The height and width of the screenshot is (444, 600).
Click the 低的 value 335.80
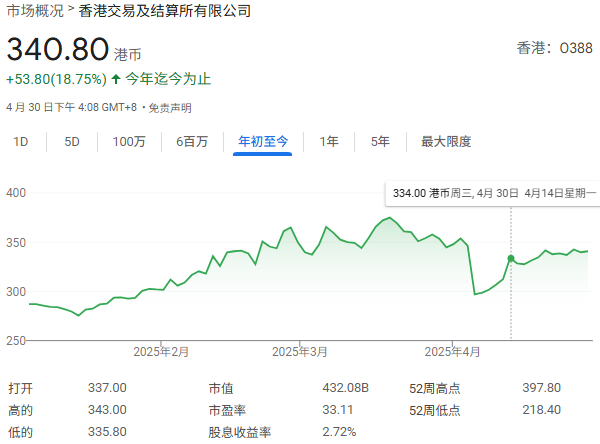click(107, 432)
